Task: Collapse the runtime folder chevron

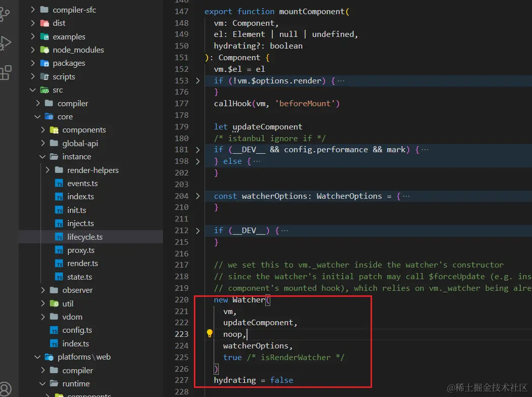Action: coord(43,384)
